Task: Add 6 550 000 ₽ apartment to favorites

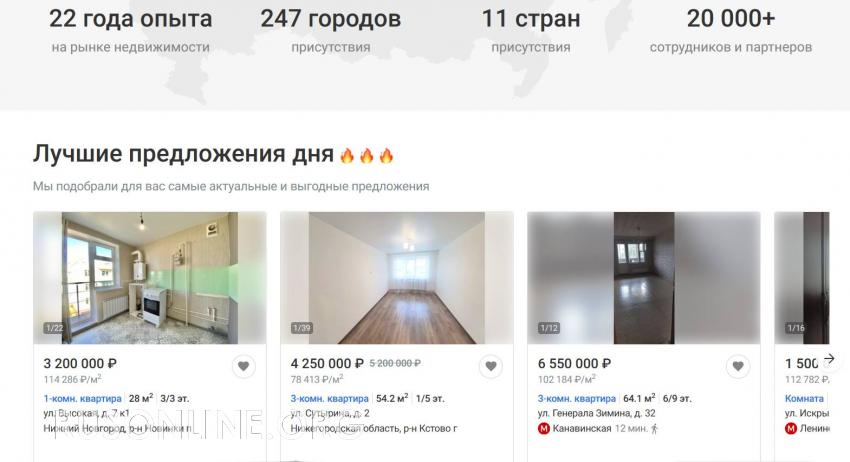Action: click(x=738, y=367)
